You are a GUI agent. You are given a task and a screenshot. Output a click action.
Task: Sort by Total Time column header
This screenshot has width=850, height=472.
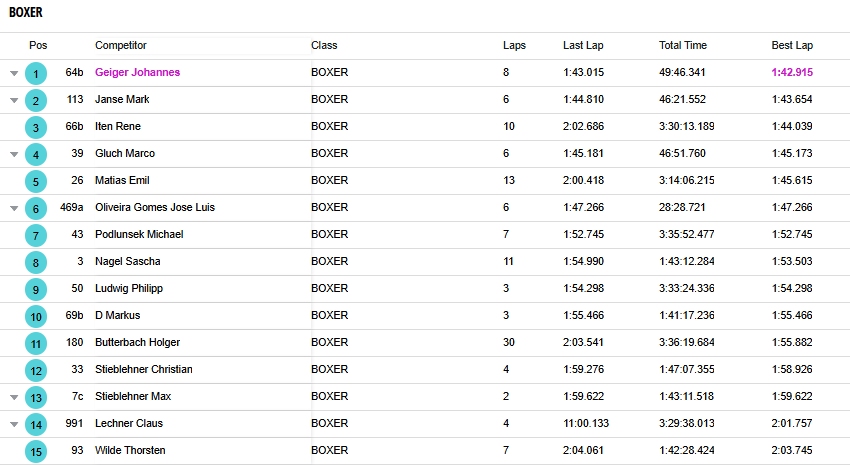click(x=682, y=45)
